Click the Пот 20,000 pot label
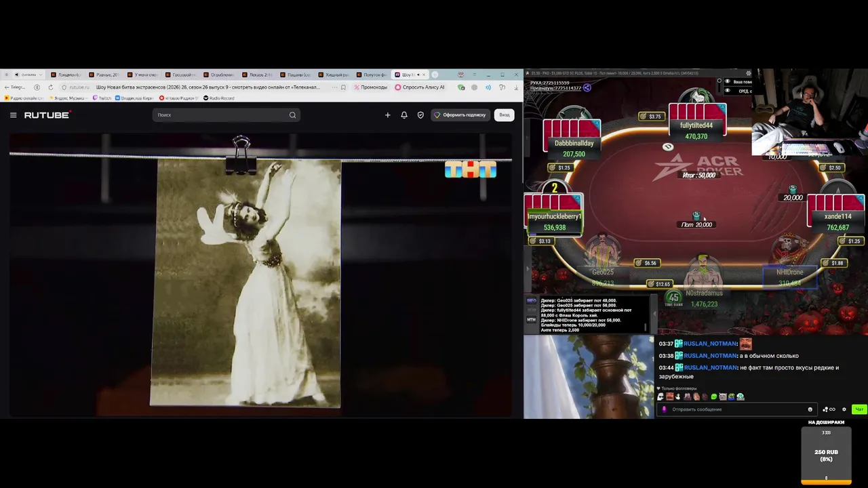The width and height of the screenshot is (868, 488). pos(697,225)
